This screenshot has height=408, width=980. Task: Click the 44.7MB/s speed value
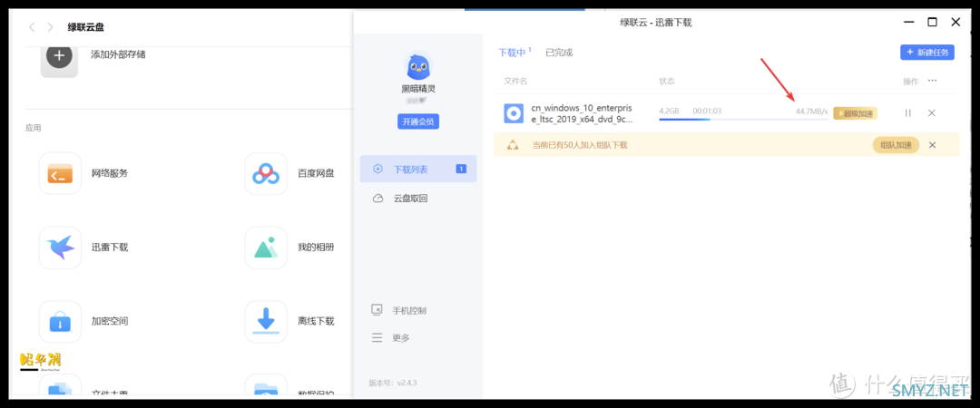coord(811,112)
